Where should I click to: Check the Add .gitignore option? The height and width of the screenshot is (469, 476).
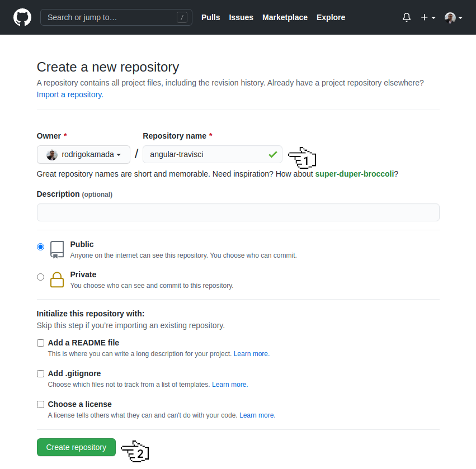40,373
